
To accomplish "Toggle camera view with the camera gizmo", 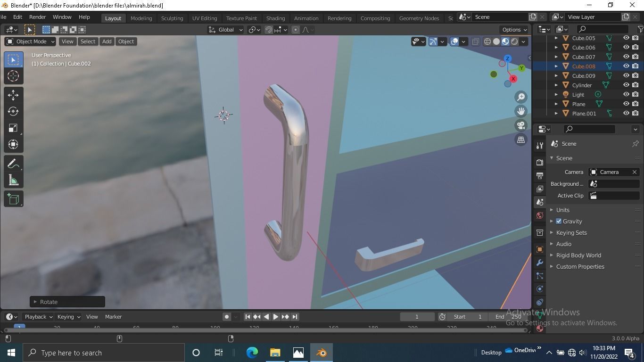I will [521, 125].
